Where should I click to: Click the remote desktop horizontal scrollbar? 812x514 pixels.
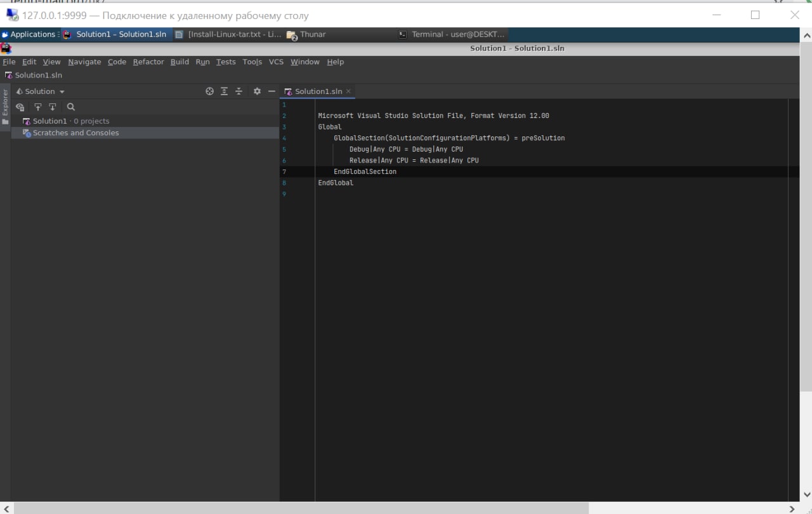point(301,508)
